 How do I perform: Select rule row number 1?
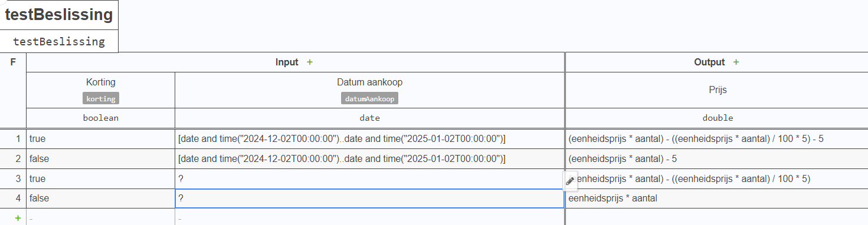[x=13, y=139]
